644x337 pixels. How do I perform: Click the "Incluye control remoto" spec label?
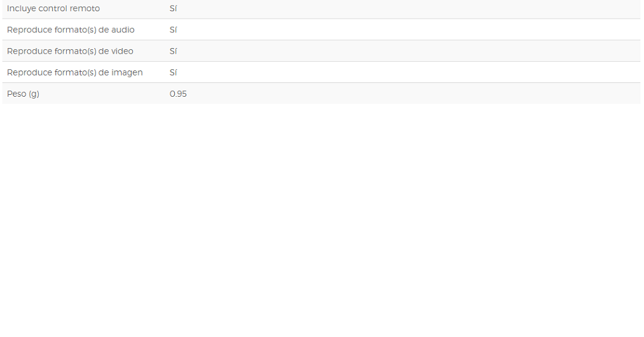click(54, 9)
